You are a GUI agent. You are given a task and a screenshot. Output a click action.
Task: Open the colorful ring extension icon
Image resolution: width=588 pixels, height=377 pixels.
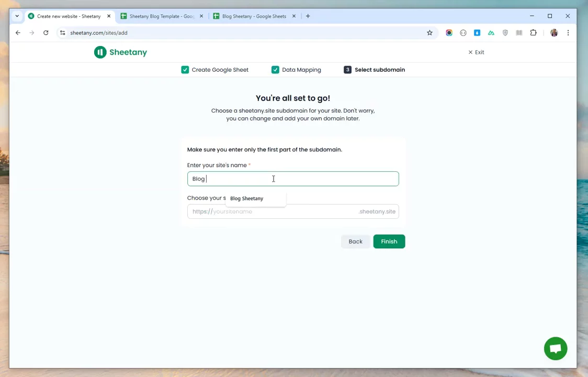pyautogui.click(x=449, y=33)
